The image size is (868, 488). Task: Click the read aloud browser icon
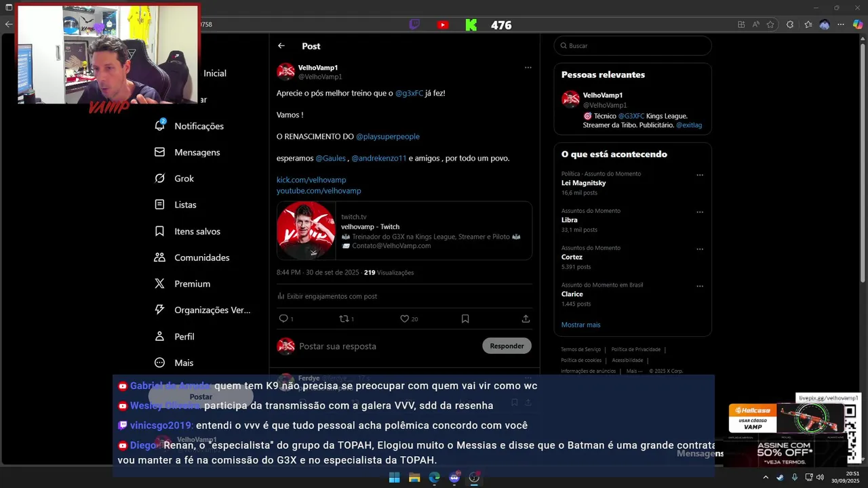tap(756, 24)
